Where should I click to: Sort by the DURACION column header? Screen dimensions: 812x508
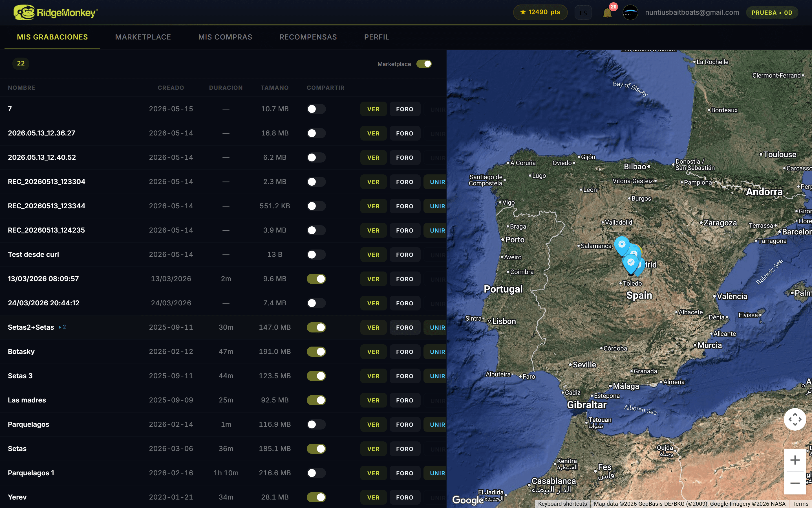pos(226,88)
